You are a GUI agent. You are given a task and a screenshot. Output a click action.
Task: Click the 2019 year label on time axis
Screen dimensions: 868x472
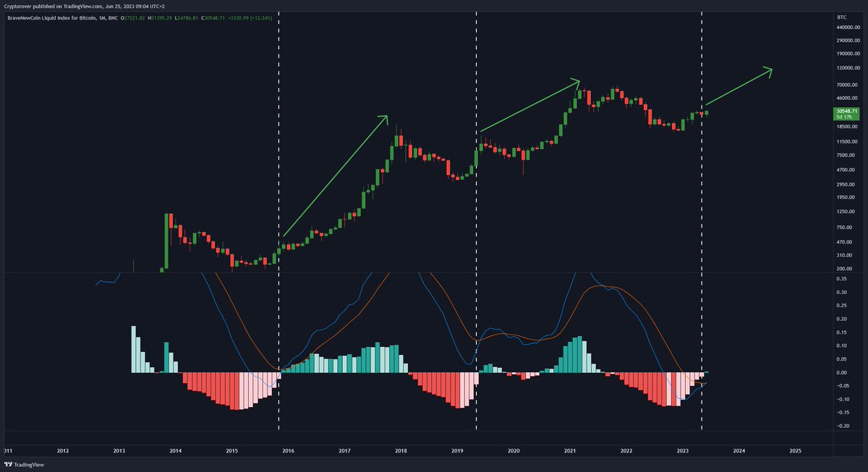(x=457, y=450)
